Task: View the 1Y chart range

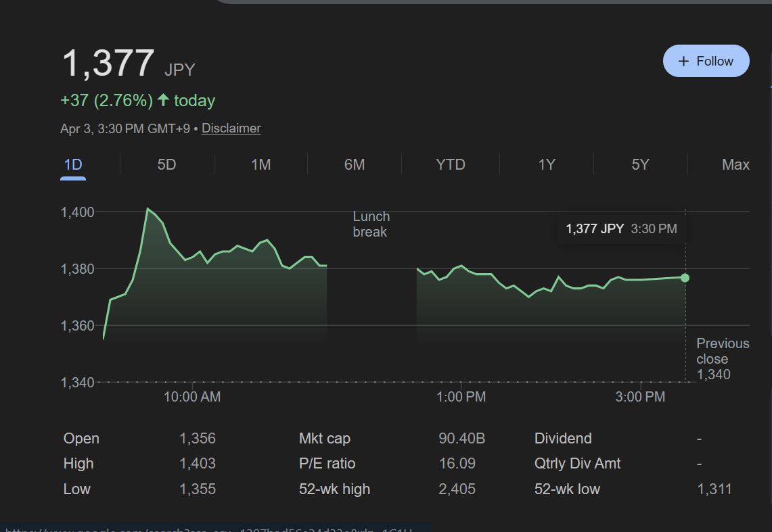Action: pos(546,165)
